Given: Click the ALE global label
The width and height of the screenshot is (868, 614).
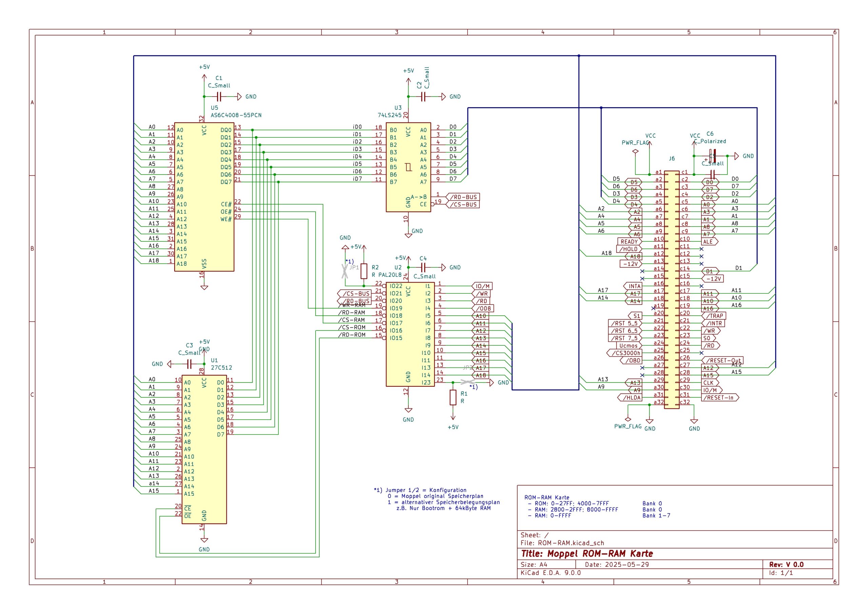Looking at the screenshot, I should point(710,242).
